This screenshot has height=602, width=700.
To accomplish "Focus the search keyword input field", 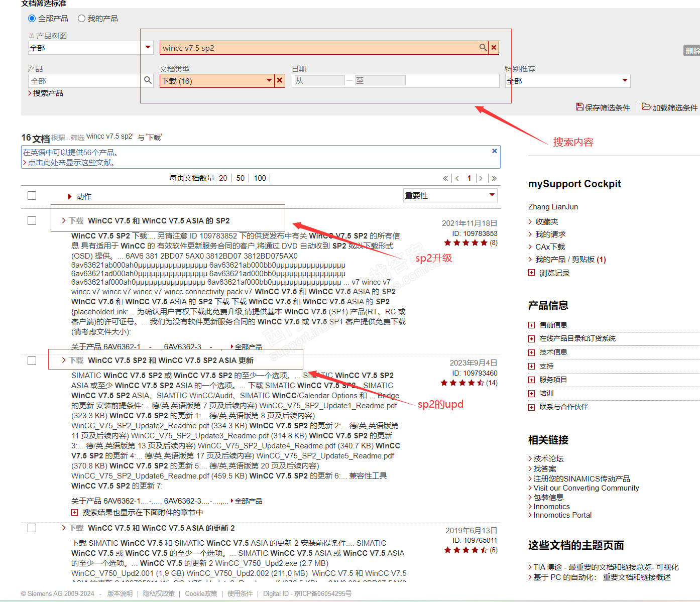I will click(319, 48).
